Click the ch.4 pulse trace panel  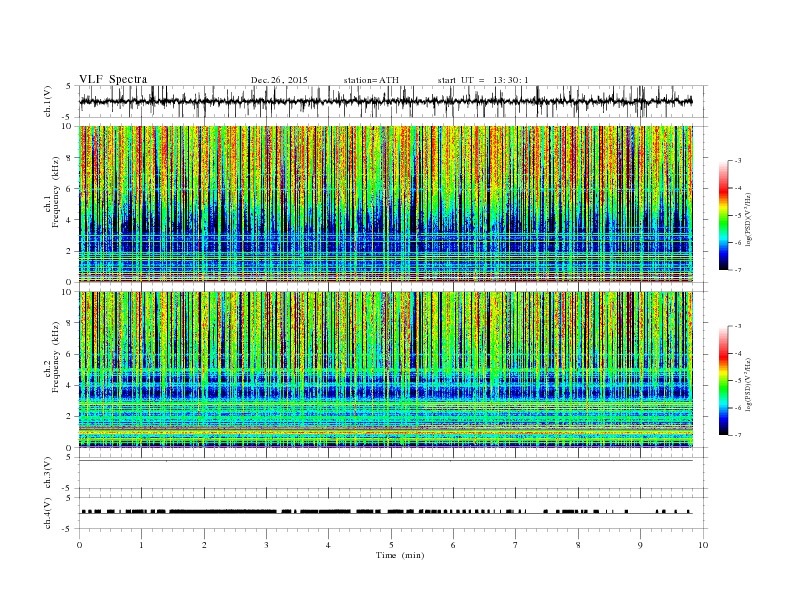[393, 513]
